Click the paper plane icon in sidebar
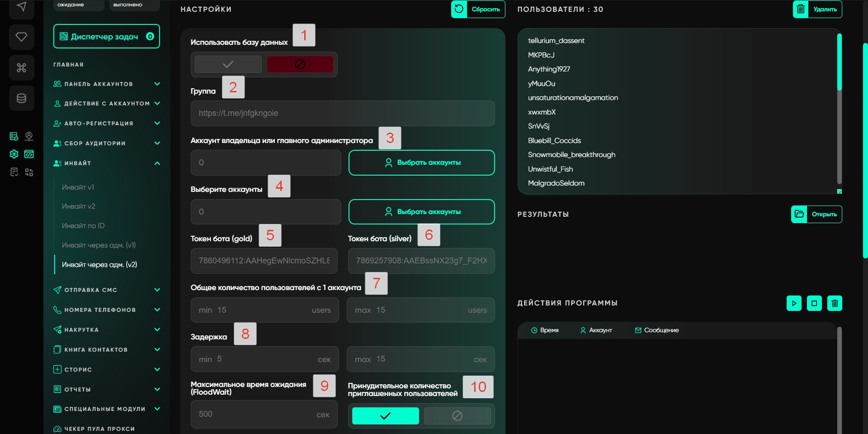868x434 pixels. 21,7
